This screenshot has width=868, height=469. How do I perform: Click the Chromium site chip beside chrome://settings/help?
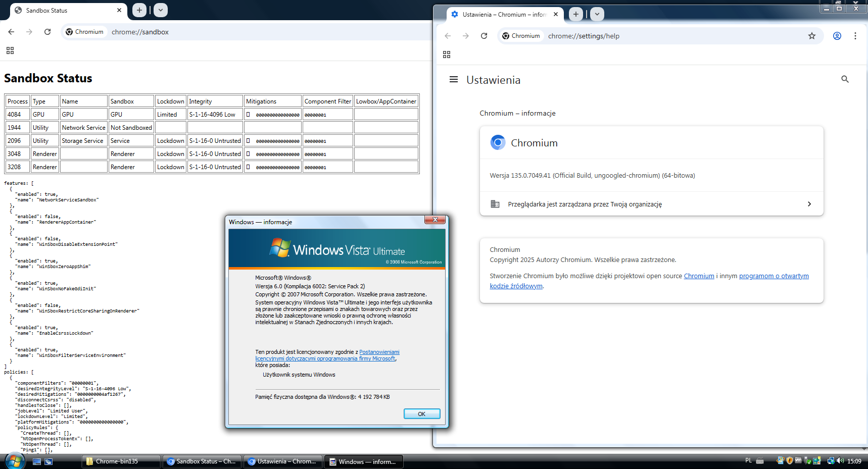click(x=521, y=36)
